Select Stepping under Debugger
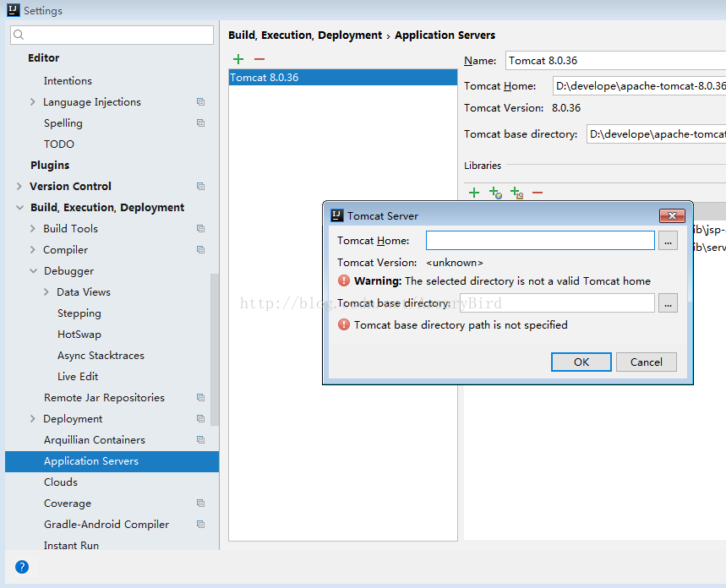 click(79, 313)
